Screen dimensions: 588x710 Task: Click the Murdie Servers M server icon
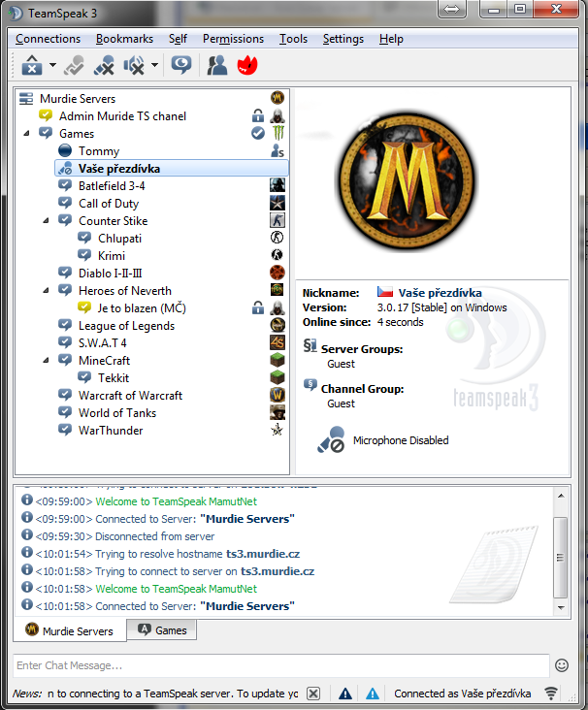278,98
